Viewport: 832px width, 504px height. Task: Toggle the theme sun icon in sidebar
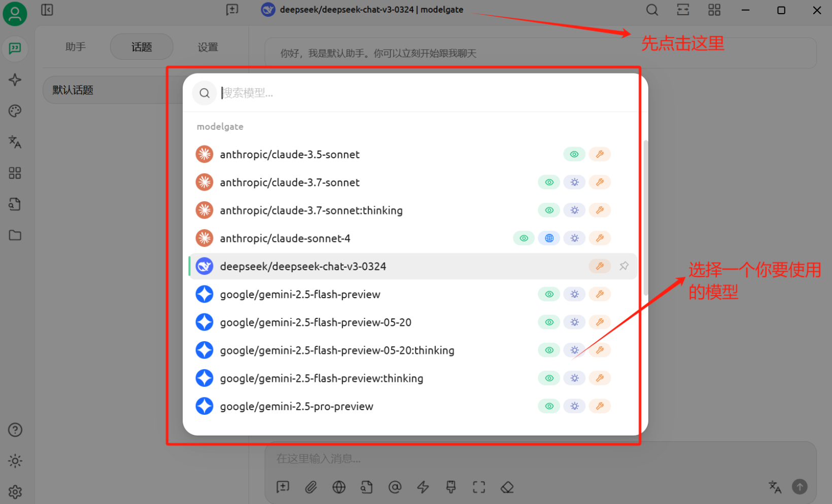(x=15, y=461)
